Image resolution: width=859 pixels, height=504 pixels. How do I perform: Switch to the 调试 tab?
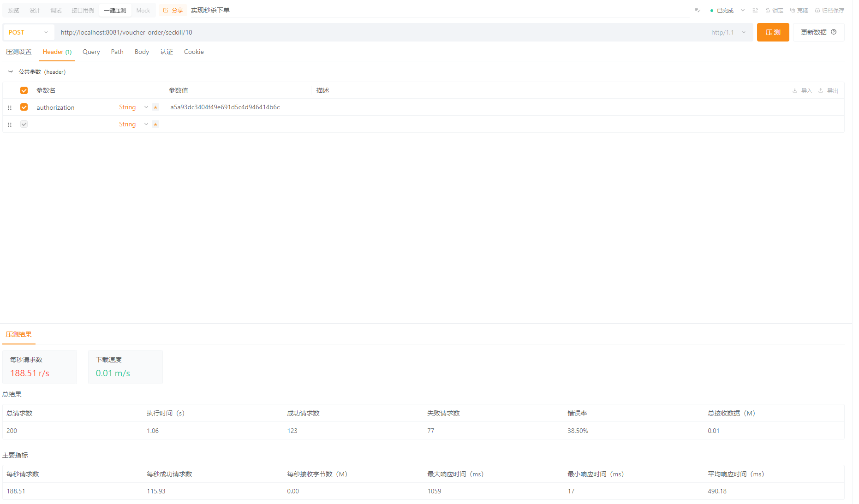[56, 10]
